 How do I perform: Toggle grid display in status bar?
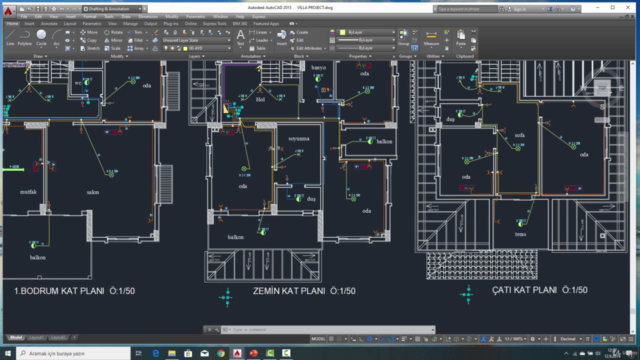click(x=331, y=339)
